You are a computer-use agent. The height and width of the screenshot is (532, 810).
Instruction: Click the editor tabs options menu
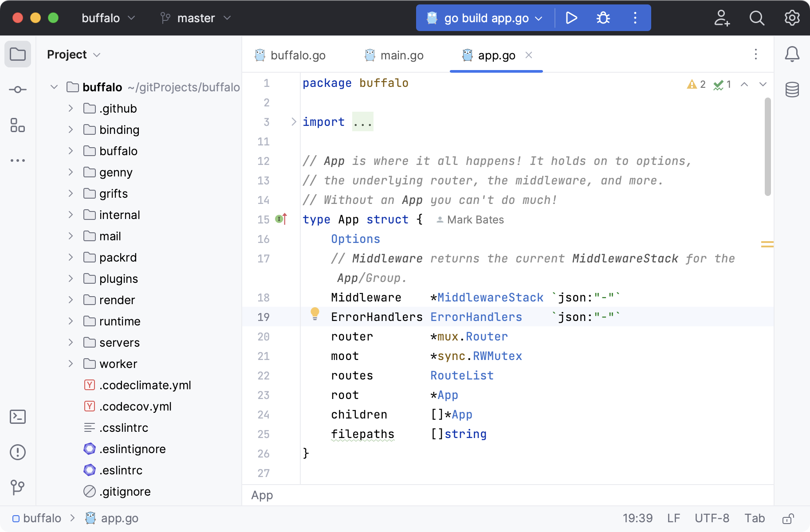click(756, 54)
